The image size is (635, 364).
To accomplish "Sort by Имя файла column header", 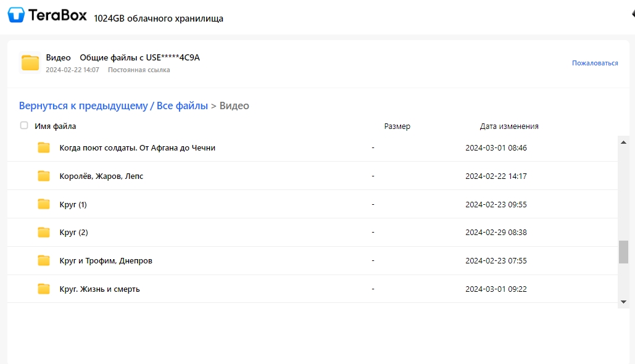I will coord(55,126).
